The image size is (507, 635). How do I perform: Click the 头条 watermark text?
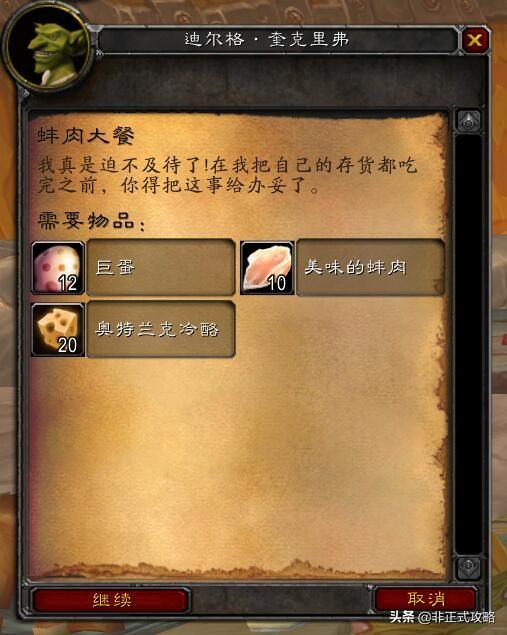[402, 617]
